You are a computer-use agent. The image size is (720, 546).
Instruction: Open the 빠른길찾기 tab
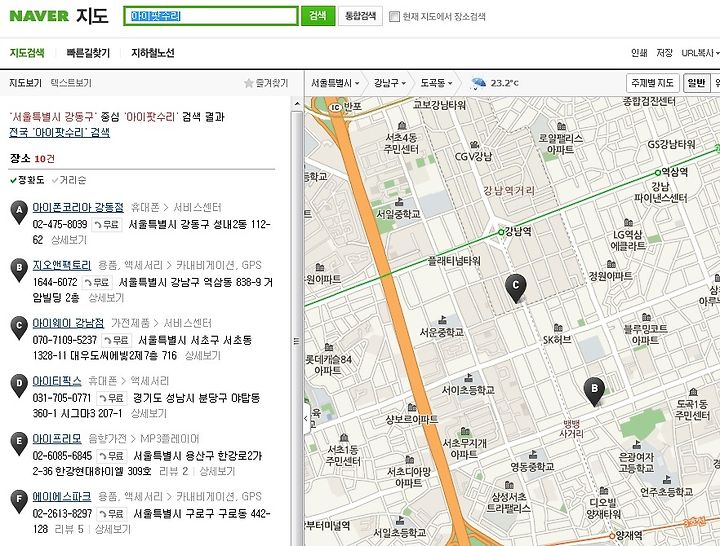pyautogui.click(x=88, y=53)
